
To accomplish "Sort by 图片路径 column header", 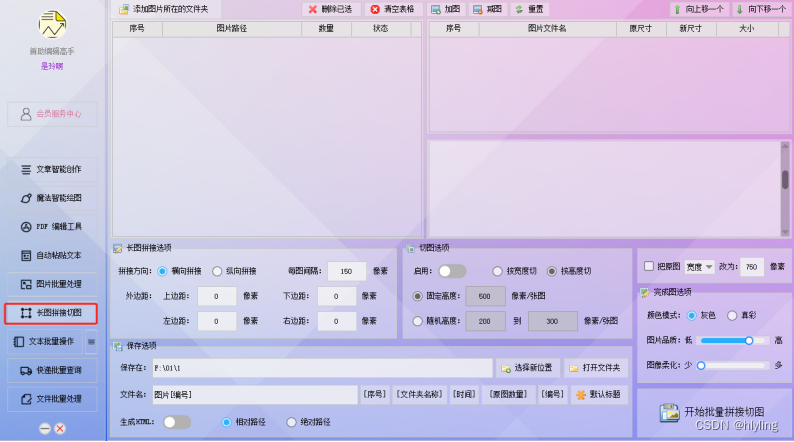I will pos(231,29).
